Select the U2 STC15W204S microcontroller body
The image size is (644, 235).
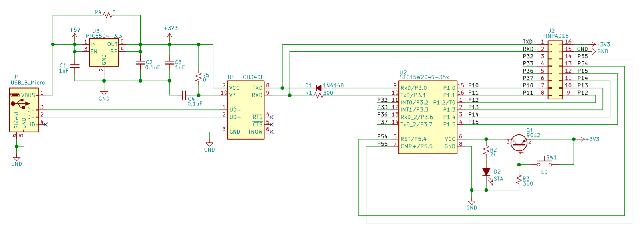(428, 117)
